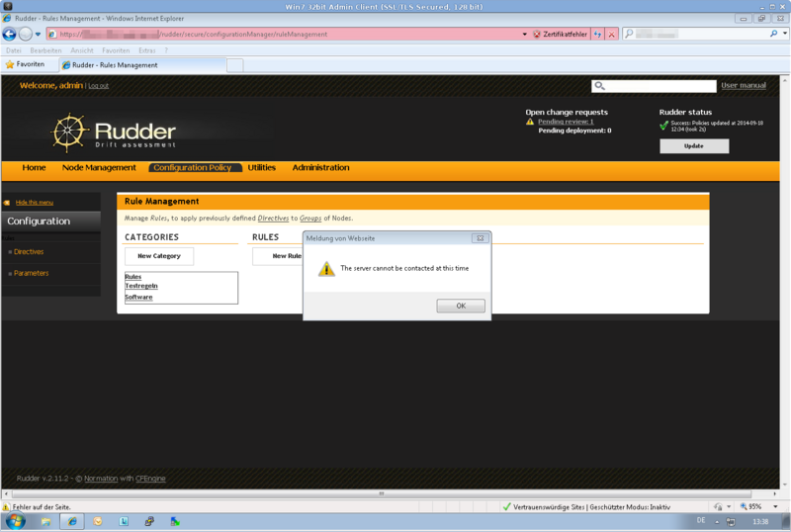Click the Log out link
Screen dimensions: 791x532
98,86
